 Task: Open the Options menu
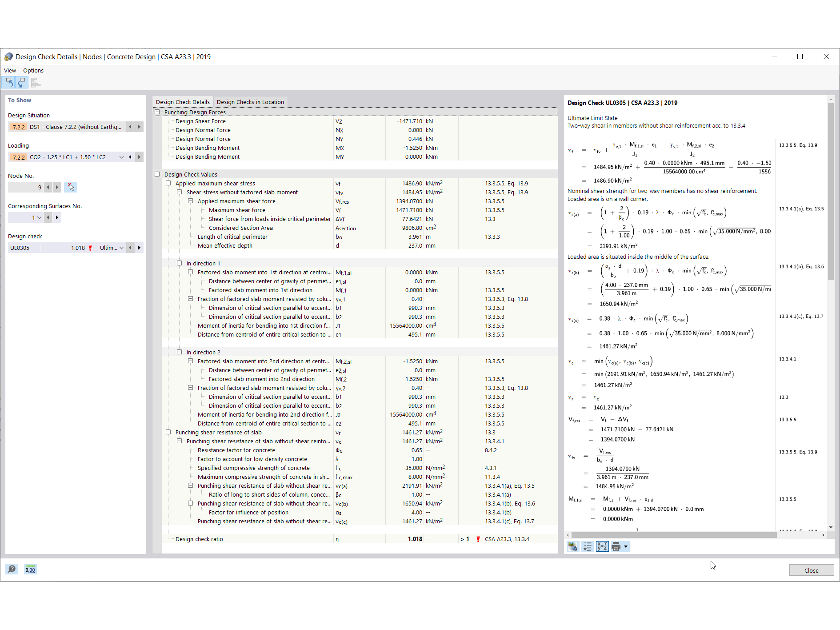33,70
